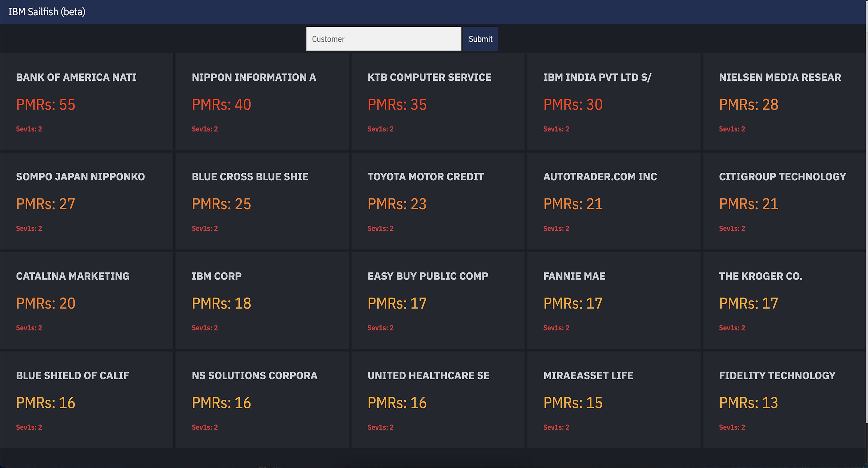The width and height of the screenshot is (868, 468).
Task: Click the PMRs: 25 count
Action: pyautogui.click(x=221, y=204)
